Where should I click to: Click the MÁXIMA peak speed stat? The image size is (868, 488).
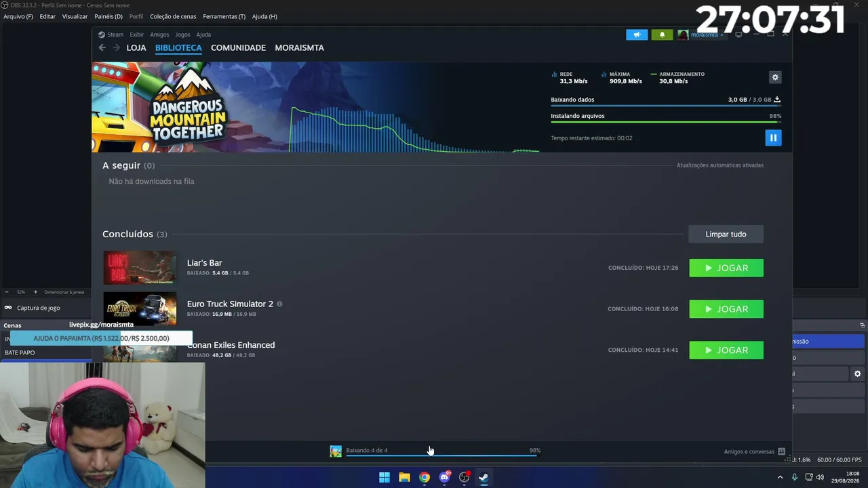coord(622,78)
